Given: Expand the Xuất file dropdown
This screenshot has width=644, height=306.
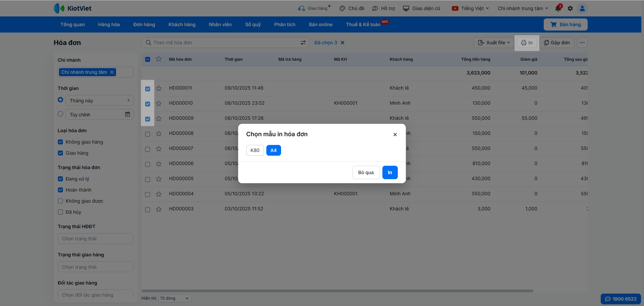Looking at the screenshot, I should coord(494,43).
